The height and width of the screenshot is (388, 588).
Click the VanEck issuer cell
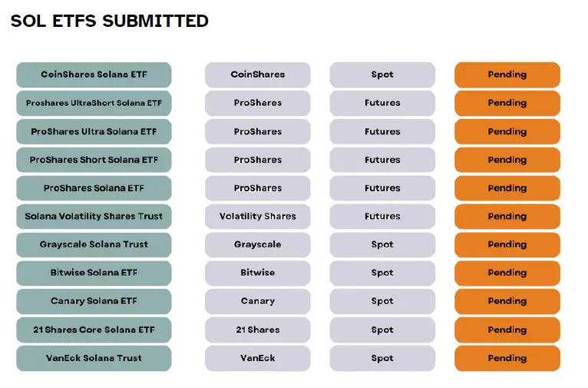click(258, 358)
